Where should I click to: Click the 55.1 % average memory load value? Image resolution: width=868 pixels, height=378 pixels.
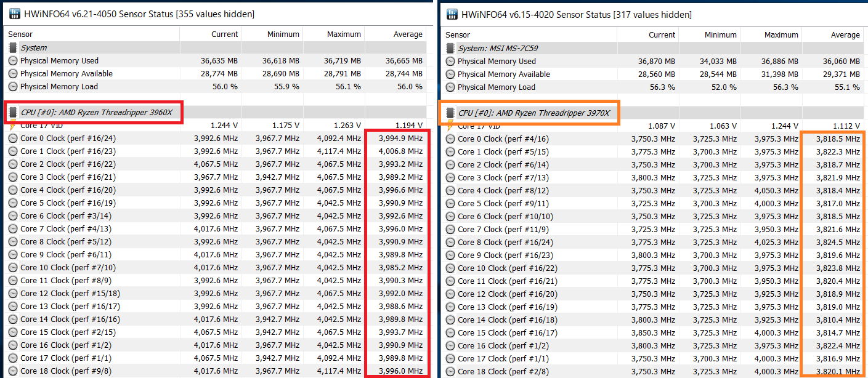(847, 87)
